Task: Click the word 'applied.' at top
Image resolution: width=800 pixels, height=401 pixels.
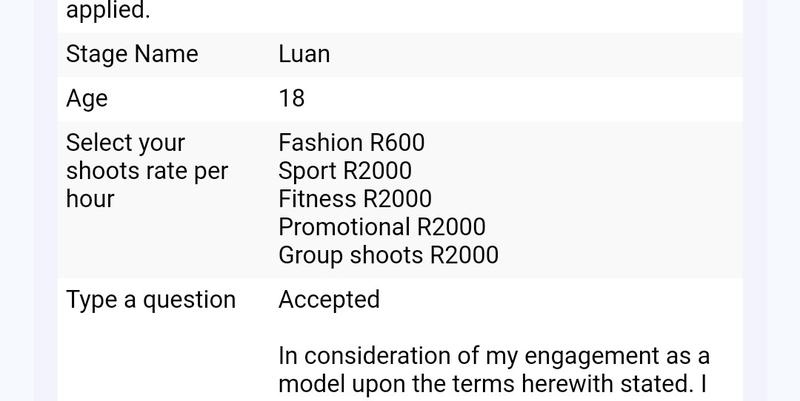Action: click(108, 11)
